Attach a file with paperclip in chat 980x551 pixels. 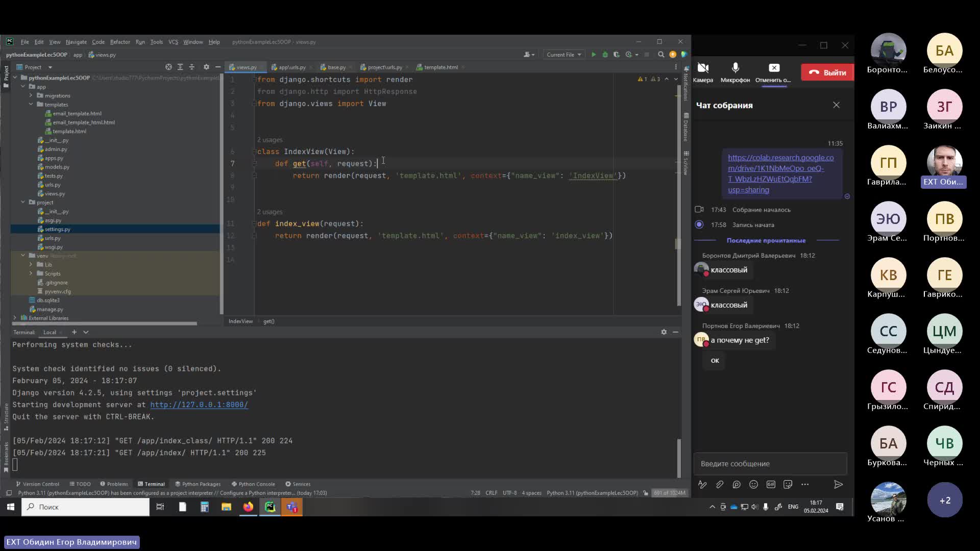coord(720,484)
